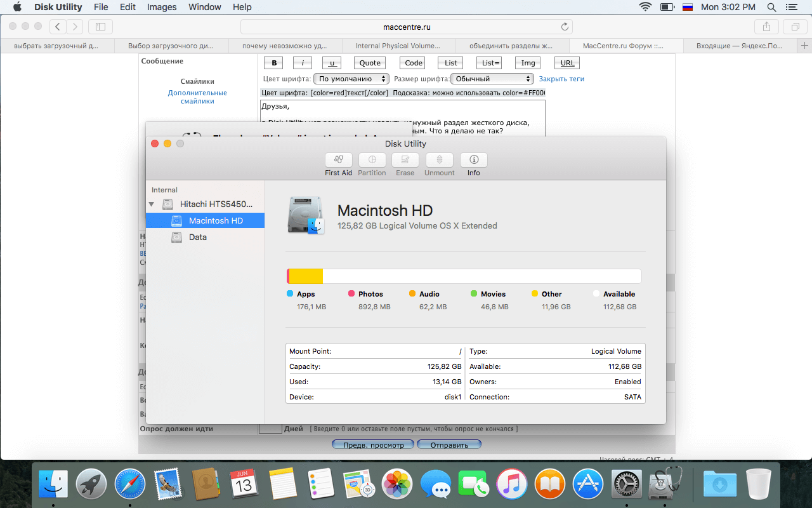Click the Code button

coord(414,63)
